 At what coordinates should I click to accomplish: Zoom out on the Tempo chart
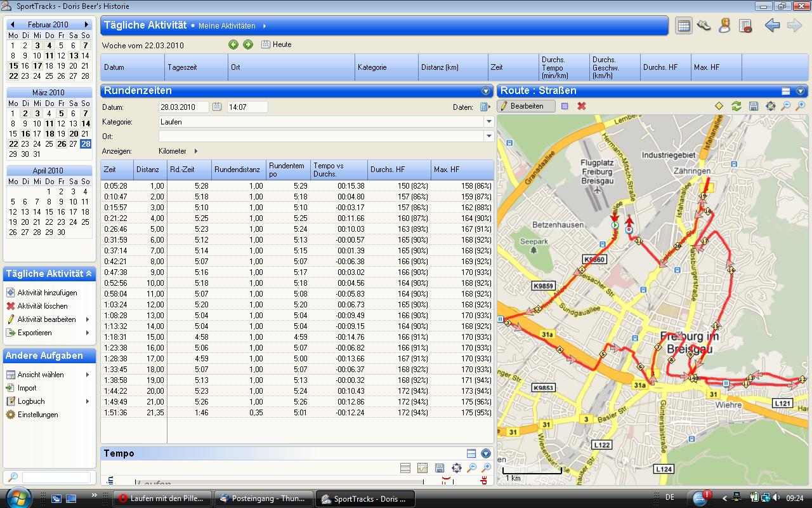coord(471,468)
